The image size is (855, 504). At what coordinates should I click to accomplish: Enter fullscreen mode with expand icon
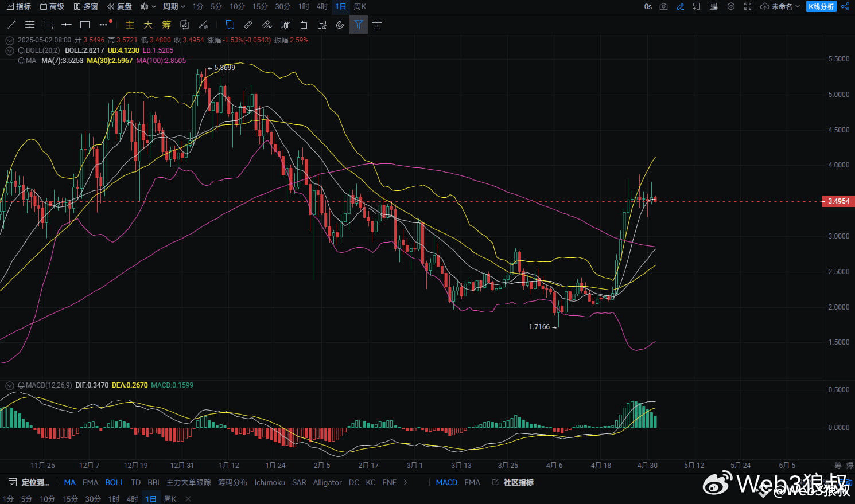coord(747,6)
